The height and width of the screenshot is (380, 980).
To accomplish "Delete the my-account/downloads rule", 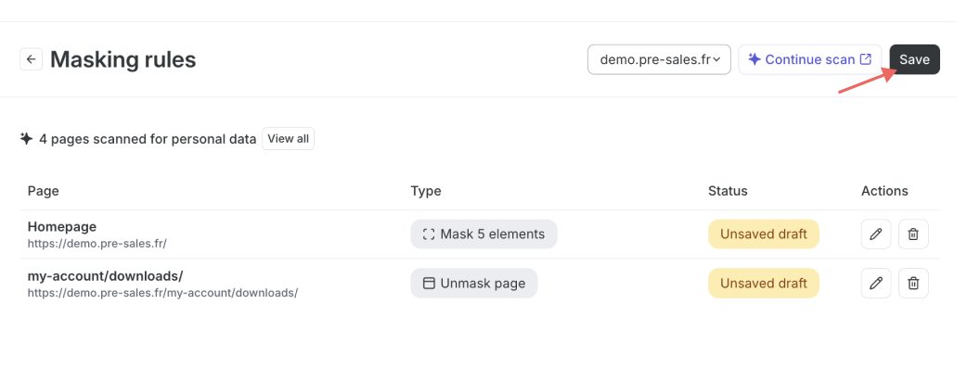I will coord(913,283).
